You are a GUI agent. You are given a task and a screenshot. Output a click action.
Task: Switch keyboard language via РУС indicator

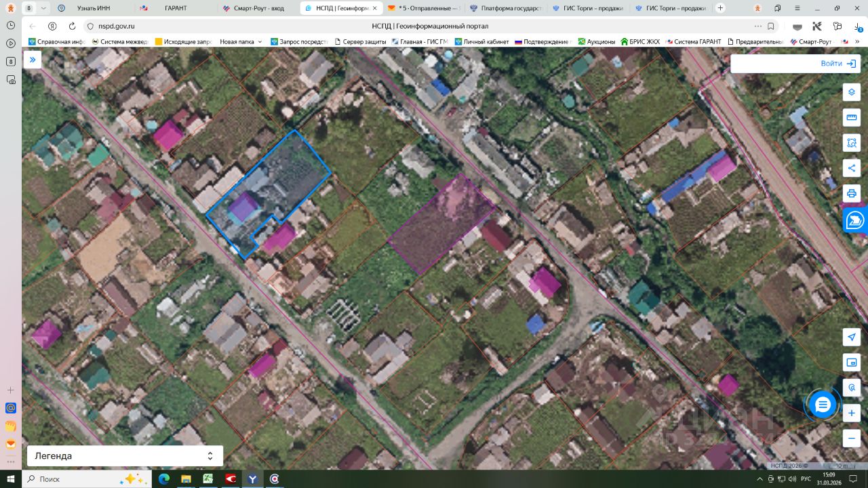tap(807, 479)
